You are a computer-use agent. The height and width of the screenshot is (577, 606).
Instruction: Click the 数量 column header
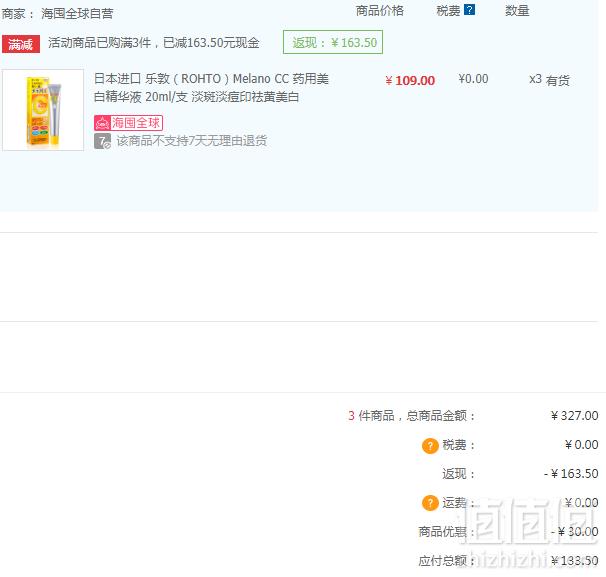tap(517, 11)
